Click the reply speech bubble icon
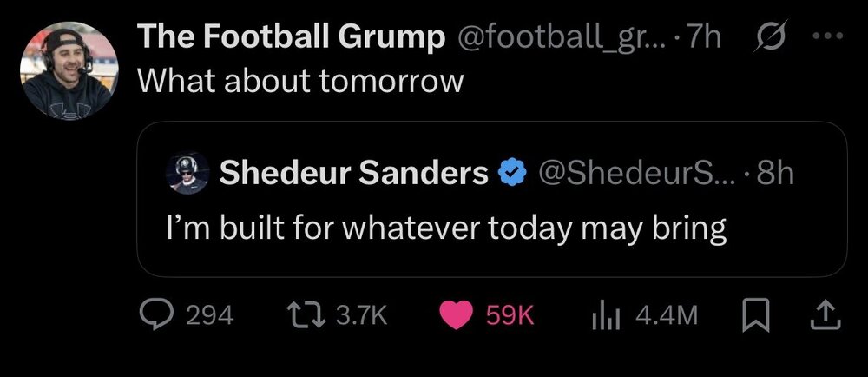The image size is (868, 377). point(157,315)
